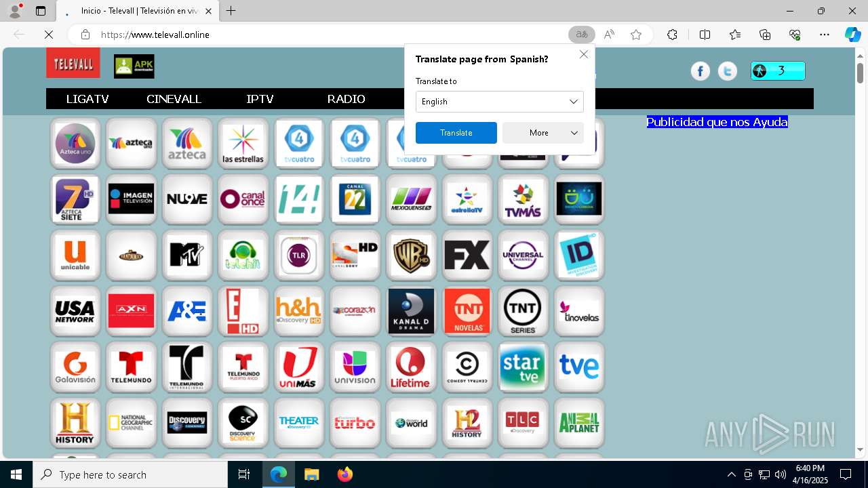868x488 pixels.
Task: Open the Mexiquense TV channel
Action: [411, 199]
